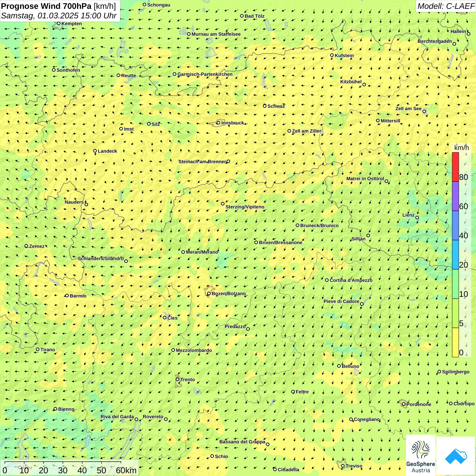
Task: Click the Bozen/Bolzano label
Action: 228,293
